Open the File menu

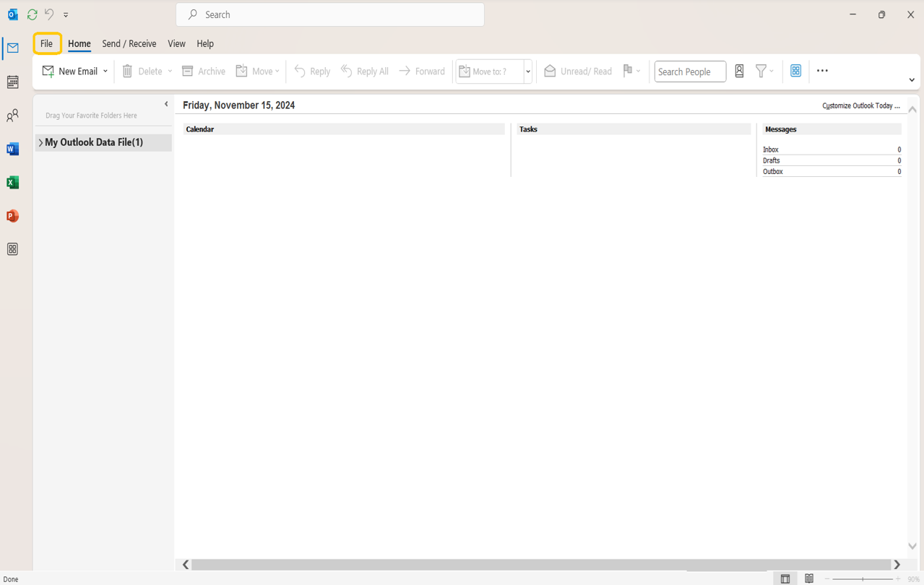click(x=46, y=43)
